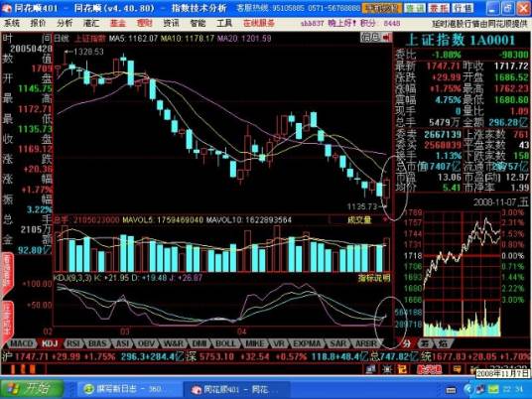The height and width of the screenshot is (399, 532).
Task: Open the 分析 menu
Action: coord(65,23)
